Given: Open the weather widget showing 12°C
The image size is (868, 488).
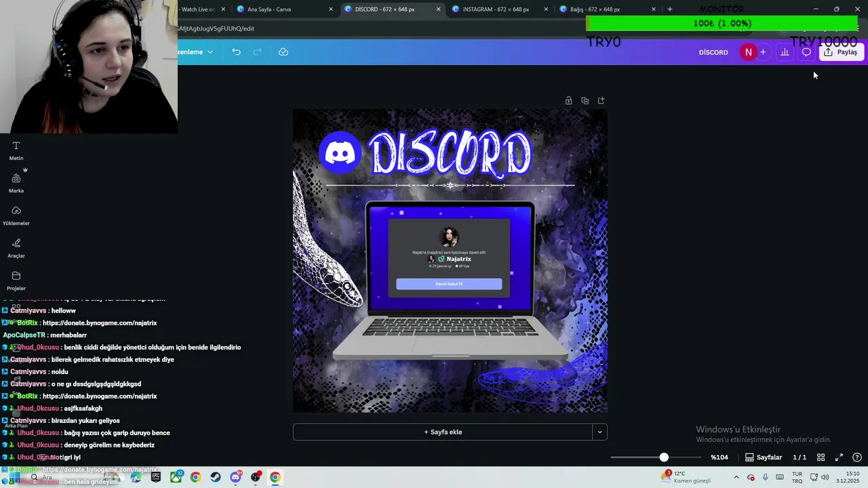Looking at the screenshot, I should coord(687,477).
